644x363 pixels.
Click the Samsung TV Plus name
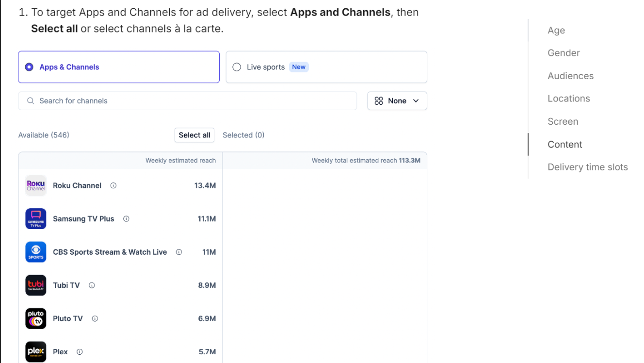click(83, 219)
